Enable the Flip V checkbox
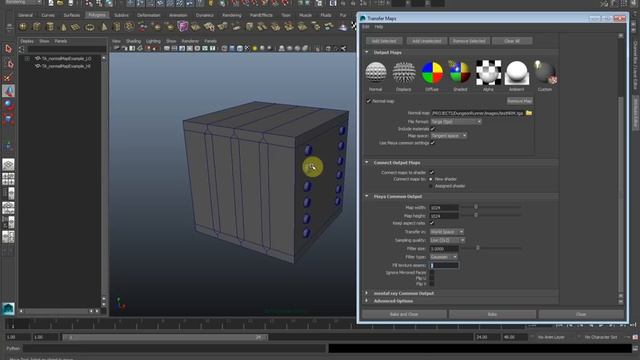 [432, 284]
